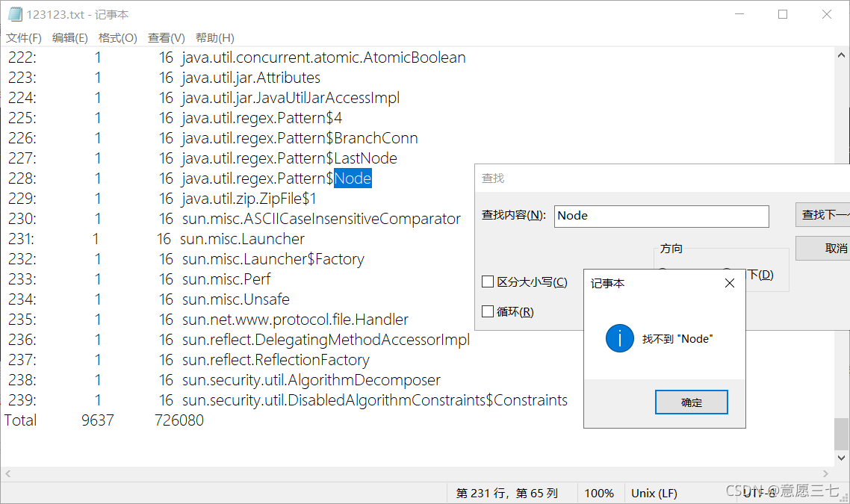850x504 pixels.
Task: Click the horizontal scrollbar's right arrow
Action: point(825,474)
